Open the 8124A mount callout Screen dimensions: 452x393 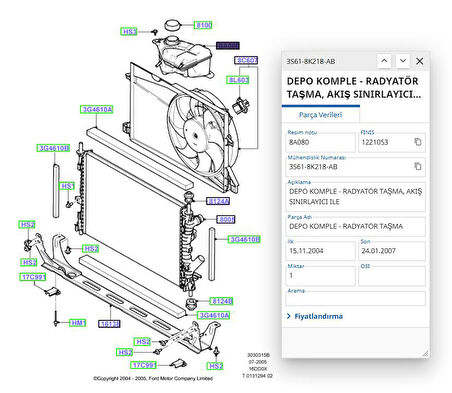[218, 201]
